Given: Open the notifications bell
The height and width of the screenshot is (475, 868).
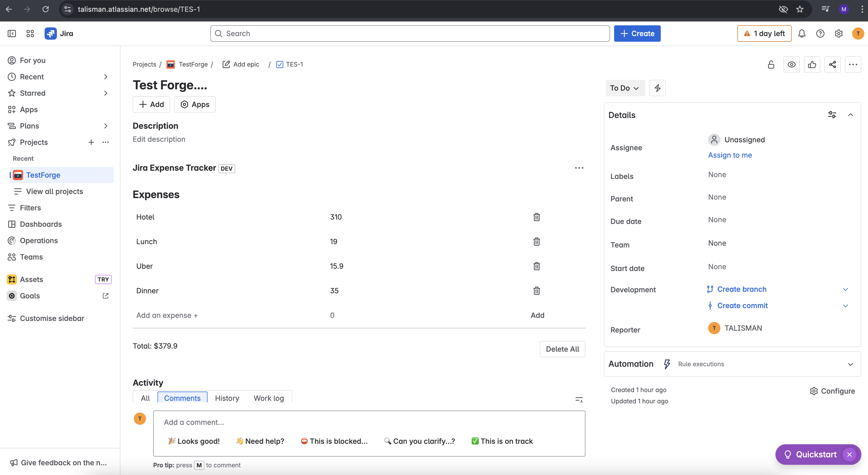Looking at the screenshot, I should pyautogui.click(x=802, y=34).
